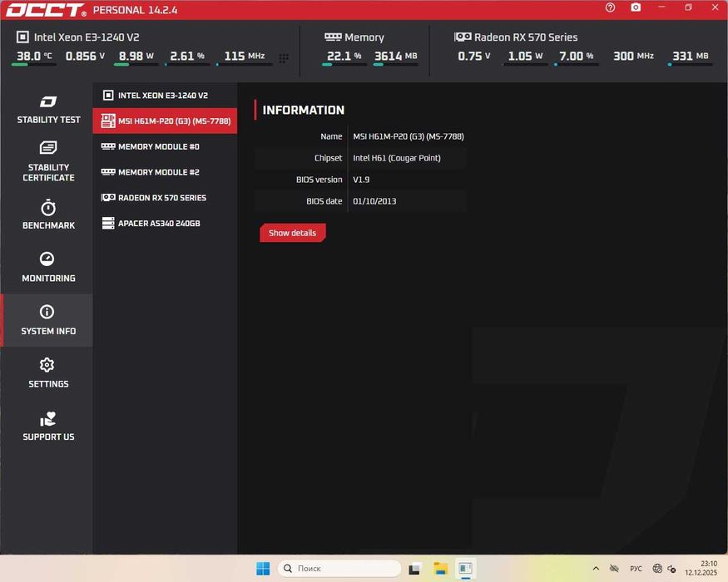Click the taskbar search box Поиск
Viewport: 728px width, 582px height.
pos(339,569)
